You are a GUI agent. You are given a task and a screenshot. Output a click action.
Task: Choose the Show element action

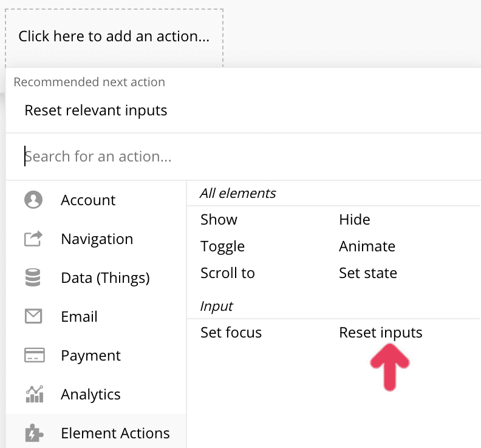(219, 220)
